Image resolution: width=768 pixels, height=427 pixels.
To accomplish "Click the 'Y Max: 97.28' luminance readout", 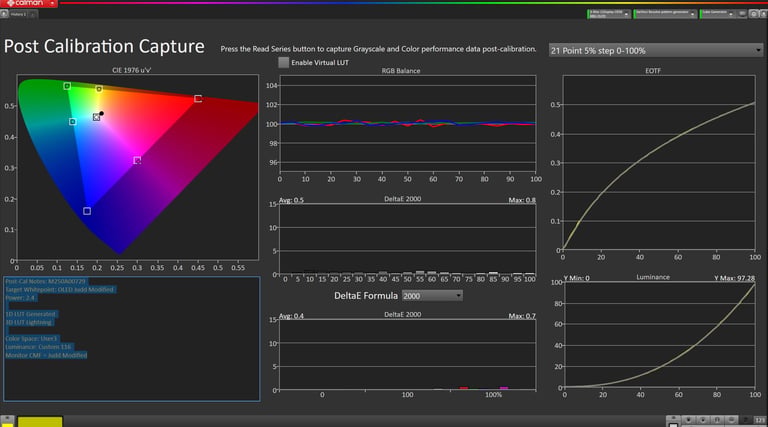I will pyautogui.click(x=734, y=278).
